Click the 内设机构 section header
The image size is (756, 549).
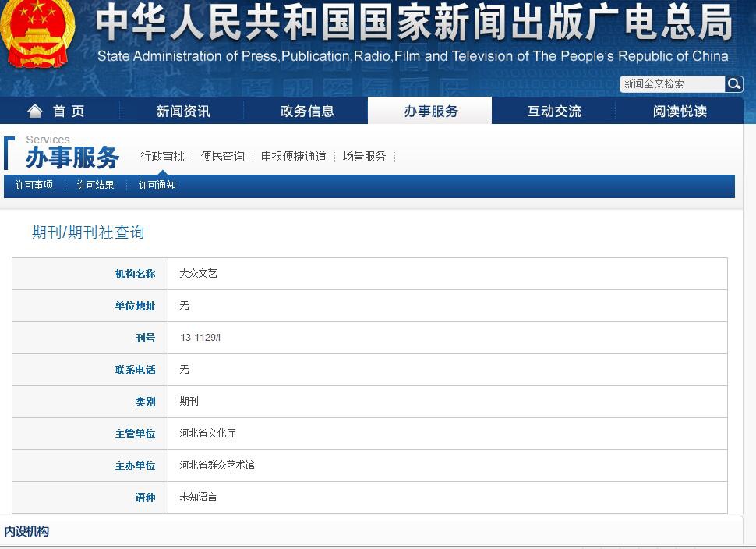point(26,531)
